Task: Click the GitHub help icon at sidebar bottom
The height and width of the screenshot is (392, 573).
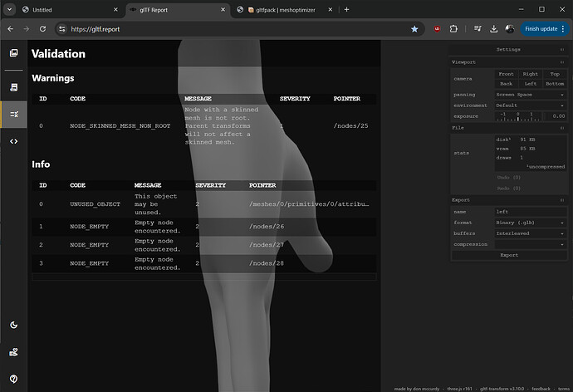Action: [x=13, y=379]
